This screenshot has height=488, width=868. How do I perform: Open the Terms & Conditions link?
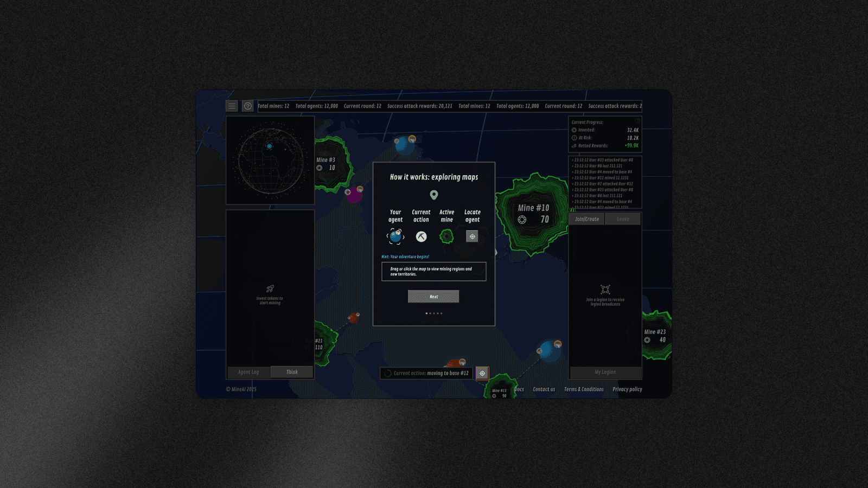[x=584, y=389]
